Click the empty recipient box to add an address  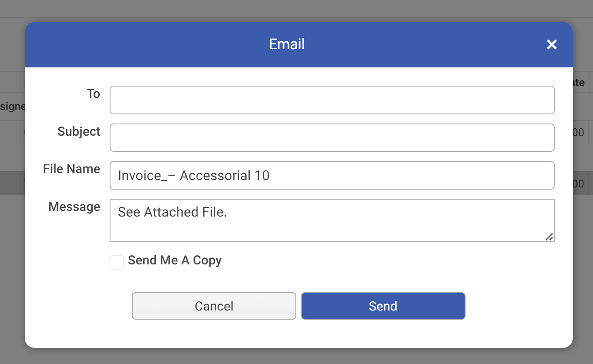click(x=332, y=100)
